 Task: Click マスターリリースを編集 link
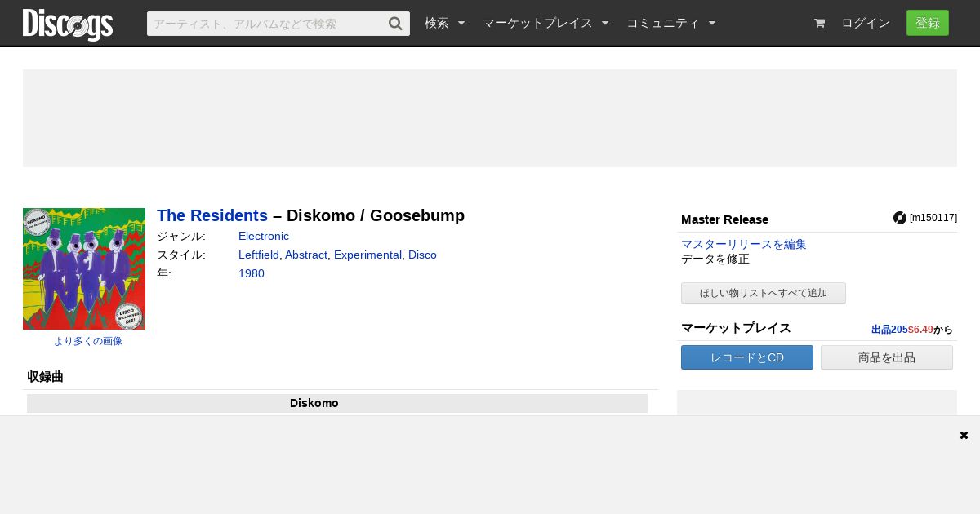click(744, 244)
